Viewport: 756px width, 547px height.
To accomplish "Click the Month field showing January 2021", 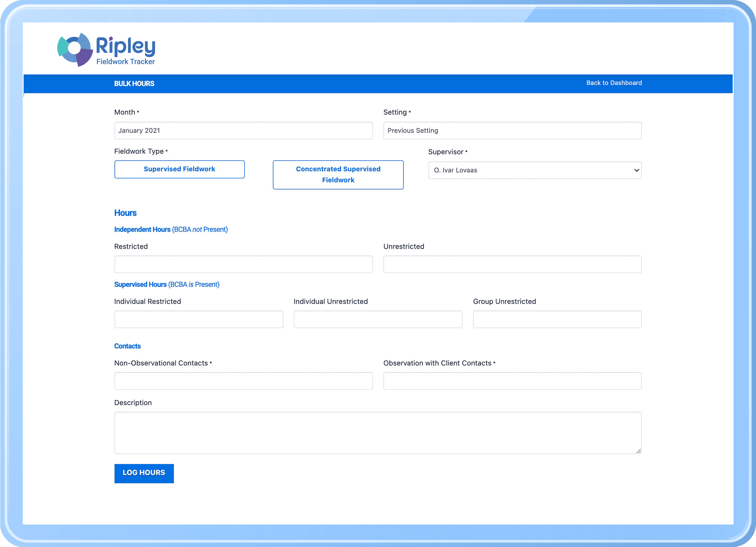I will pos(243,130).
